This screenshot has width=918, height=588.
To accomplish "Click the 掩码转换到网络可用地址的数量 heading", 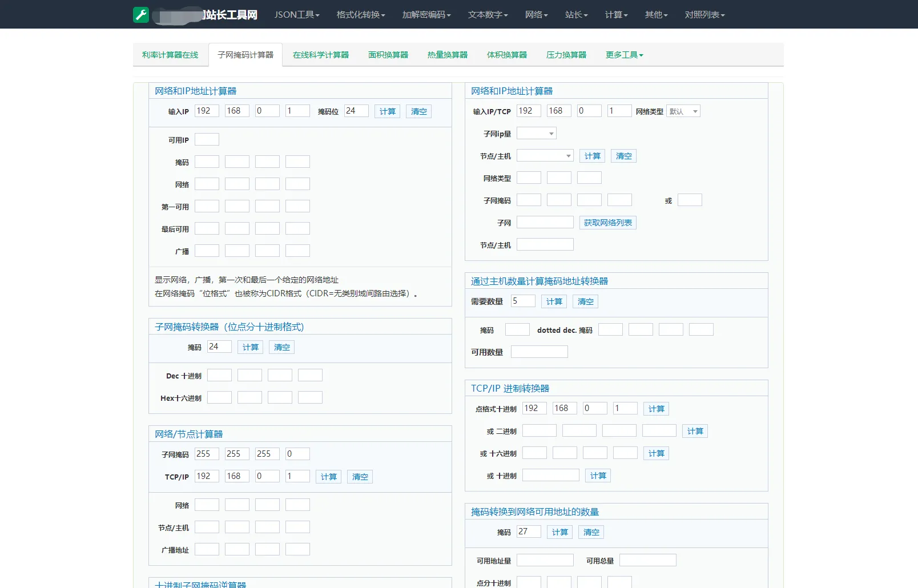I will point(535,512).
